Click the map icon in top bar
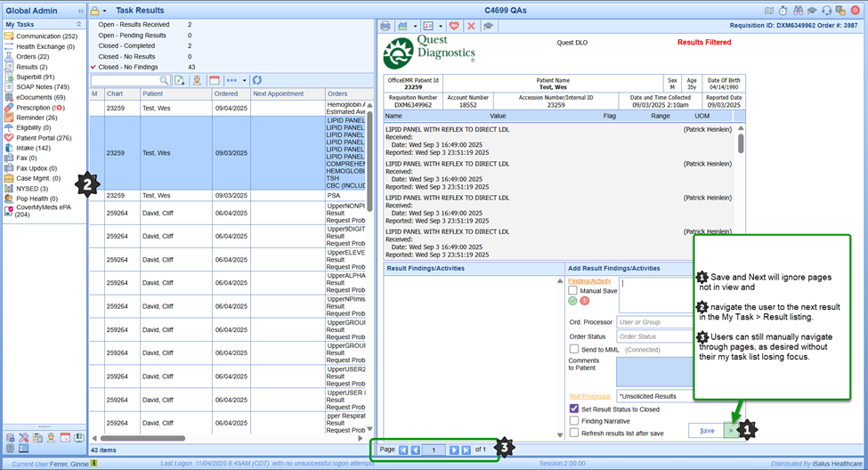Screen dimensions: 868x470 (769, 11)
